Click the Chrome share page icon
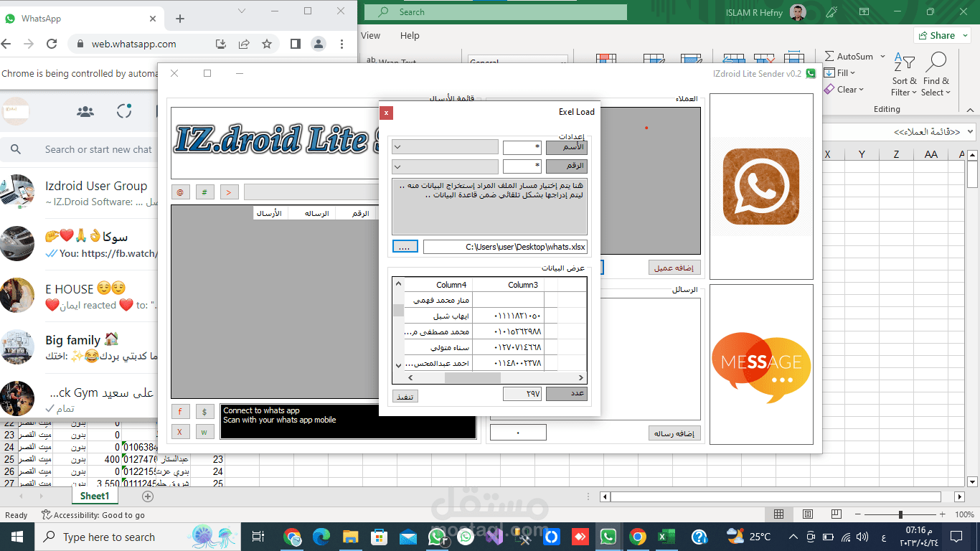Image resolution: width=980 pixels, height=551 pixels. pos(244,44)
